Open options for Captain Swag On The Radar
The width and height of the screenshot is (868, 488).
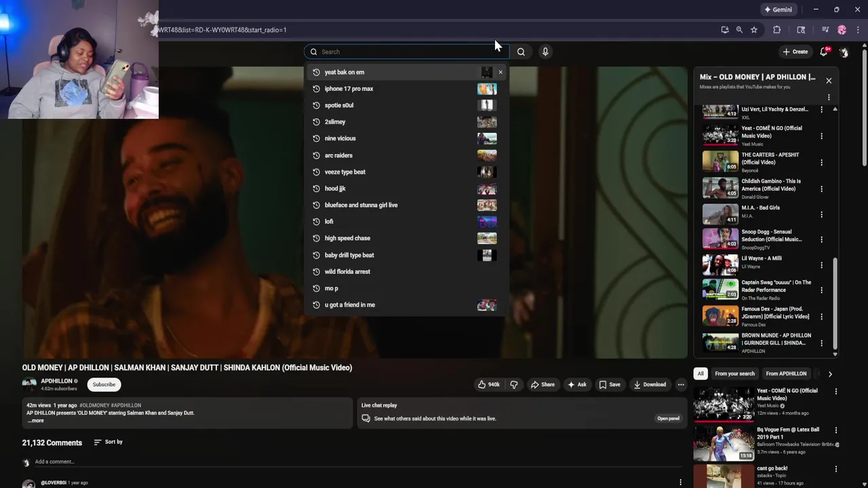coord(821,290)
